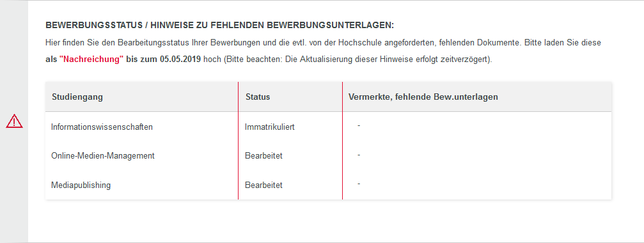Screen dimensions: 644x243
Task: Click the Bewerbungsstatus section heading
Action: (219, 26)
